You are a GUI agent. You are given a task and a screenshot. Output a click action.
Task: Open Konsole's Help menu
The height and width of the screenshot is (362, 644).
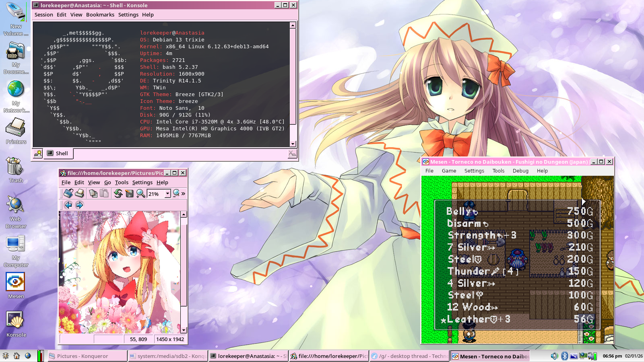pos(148,15)
